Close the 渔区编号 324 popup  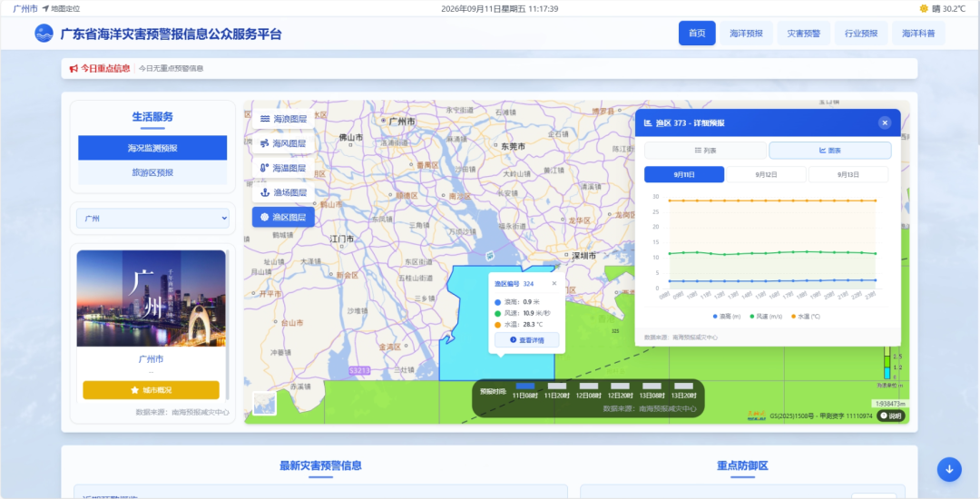tap(554, 284)
